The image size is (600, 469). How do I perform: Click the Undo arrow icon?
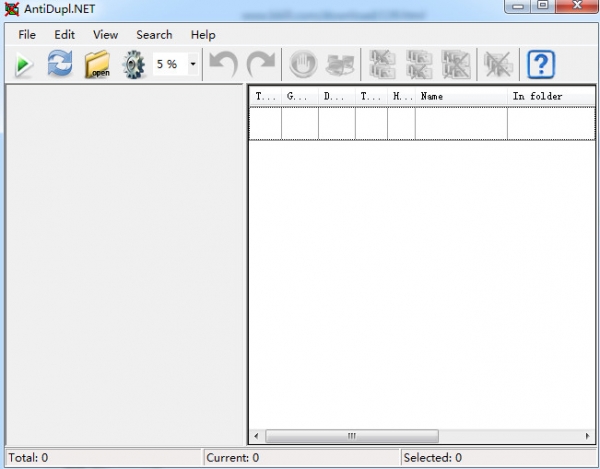(x=224, y=64)
